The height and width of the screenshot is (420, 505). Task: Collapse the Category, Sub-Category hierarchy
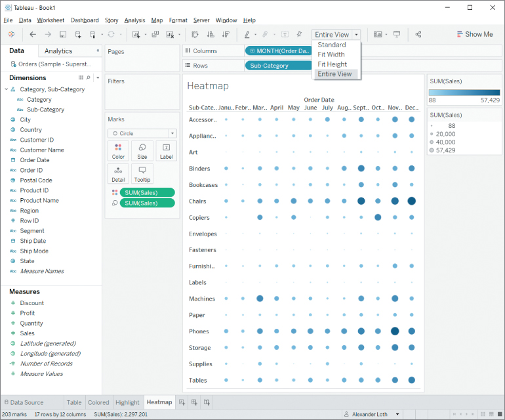coord(6,89)
